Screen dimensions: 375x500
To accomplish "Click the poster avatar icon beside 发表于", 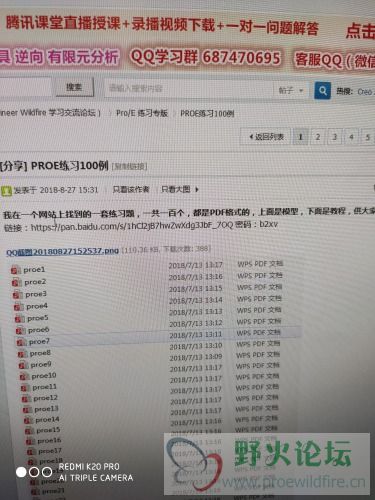I will (x=6, y=191).
